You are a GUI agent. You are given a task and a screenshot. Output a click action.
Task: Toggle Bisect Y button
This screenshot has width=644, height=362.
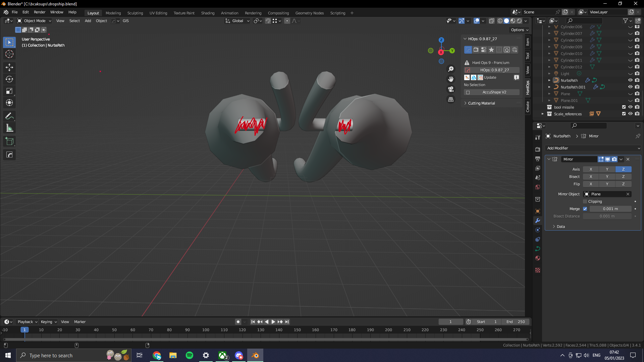[607, 177]
